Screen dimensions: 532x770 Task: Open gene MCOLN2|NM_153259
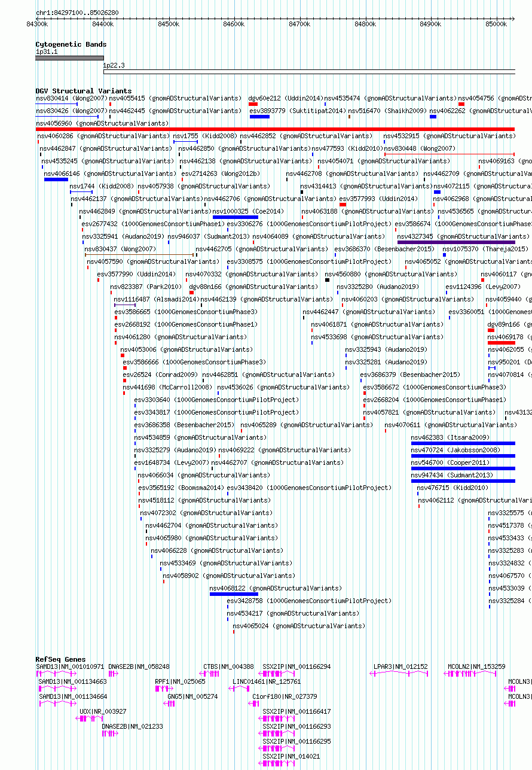(476, 666)
